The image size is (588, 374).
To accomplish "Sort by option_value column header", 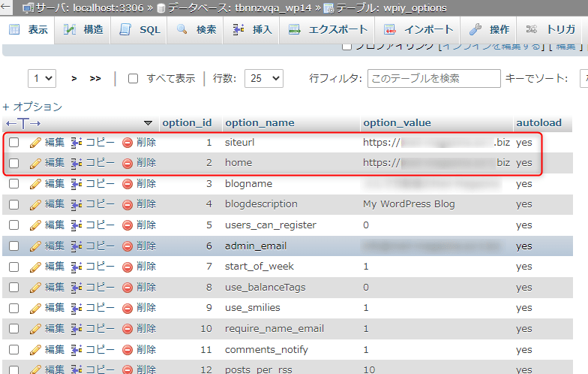I will [x=397, y=123].
